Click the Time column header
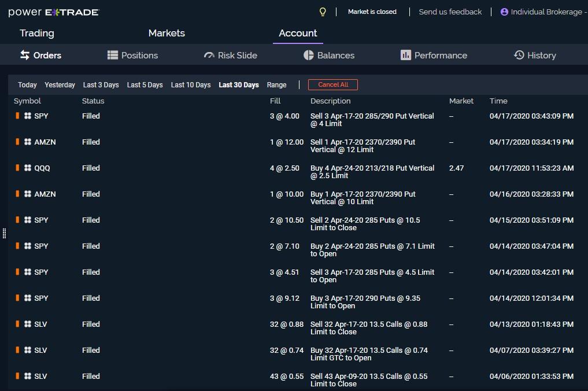Image resolution: width=588 pixels, height=391 pixels. [498, 101]
